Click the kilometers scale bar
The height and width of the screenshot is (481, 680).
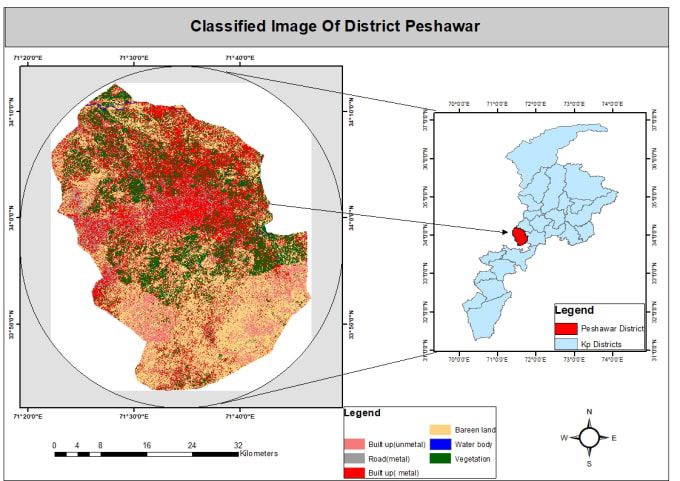[147, 454]
